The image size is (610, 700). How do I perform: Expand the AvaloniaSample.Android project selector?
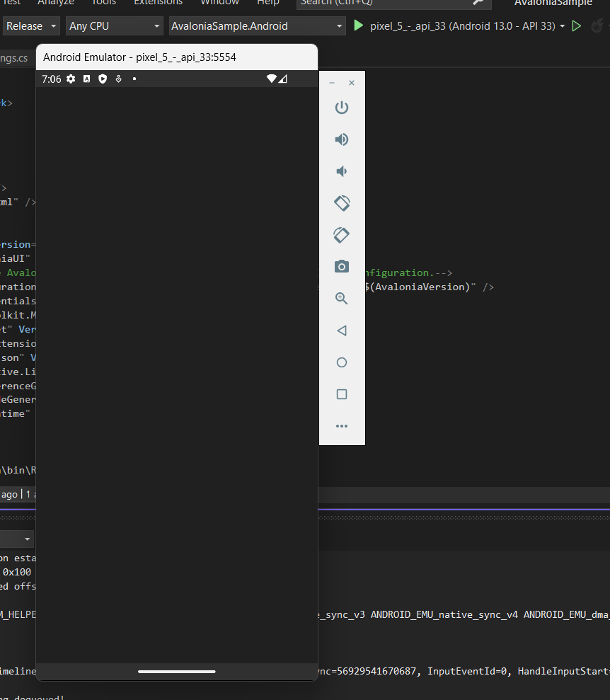[x=257, y=25]
